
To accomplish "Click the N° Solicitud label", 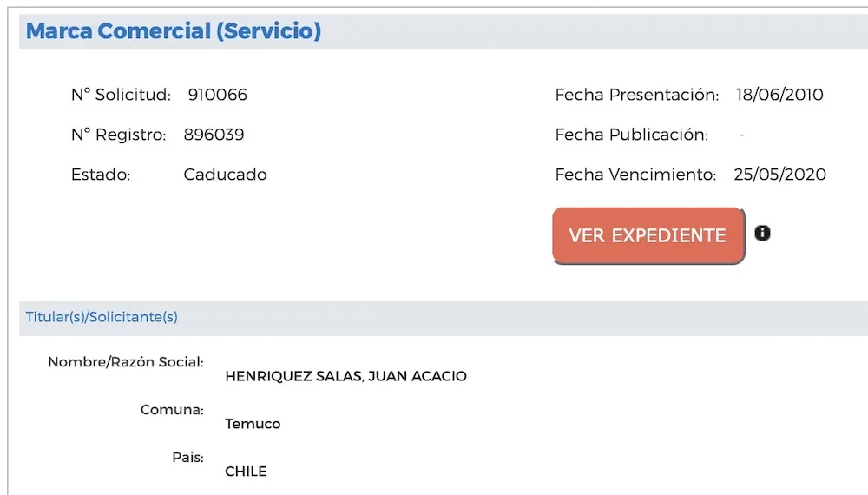I will tap(121, 95).
